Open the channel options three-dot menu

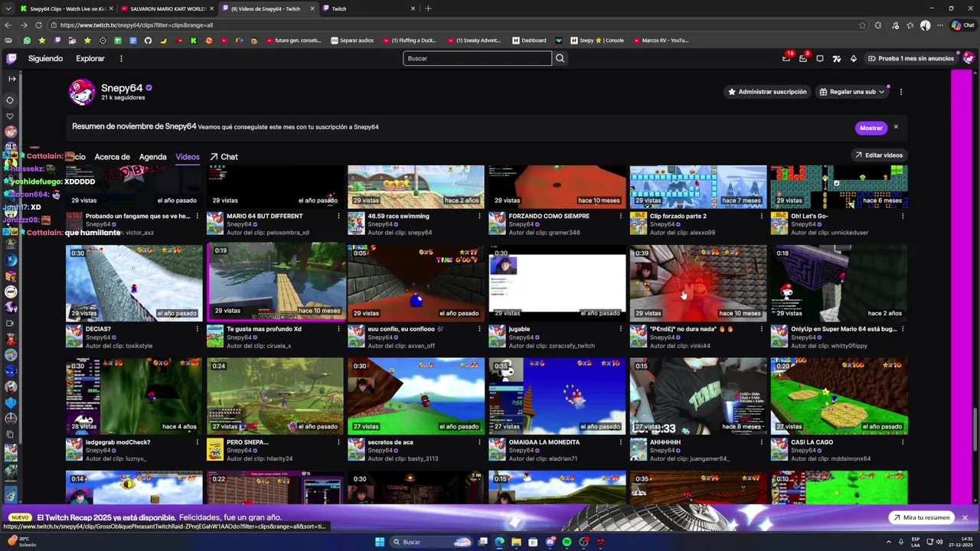[900, 92]
